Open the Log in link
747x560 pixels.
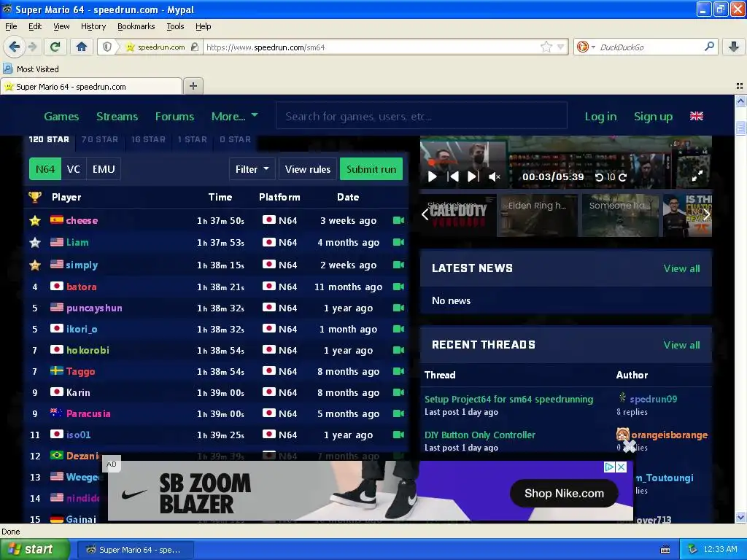(x=600, y=116)
